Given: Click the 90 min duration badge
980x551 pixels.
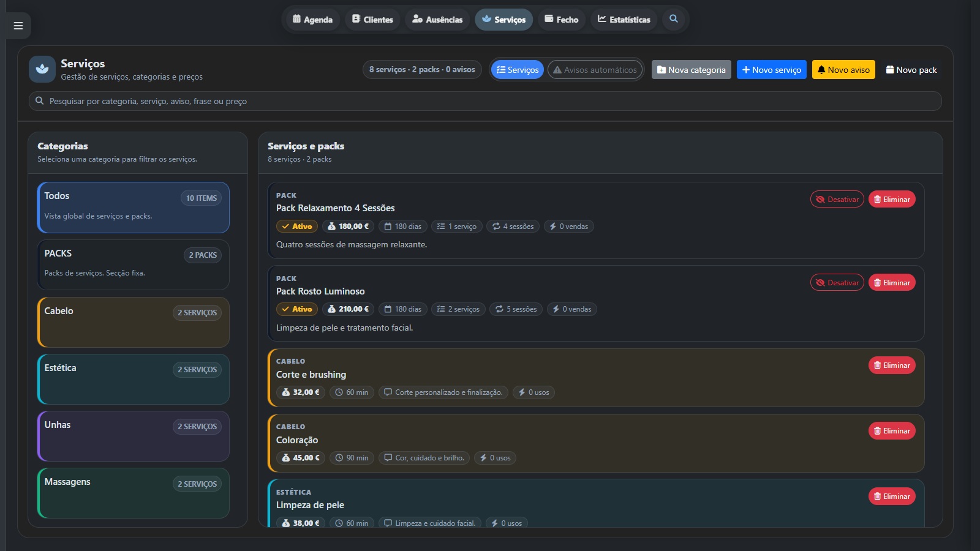Looking at the screenshot, I should (352, 457).
